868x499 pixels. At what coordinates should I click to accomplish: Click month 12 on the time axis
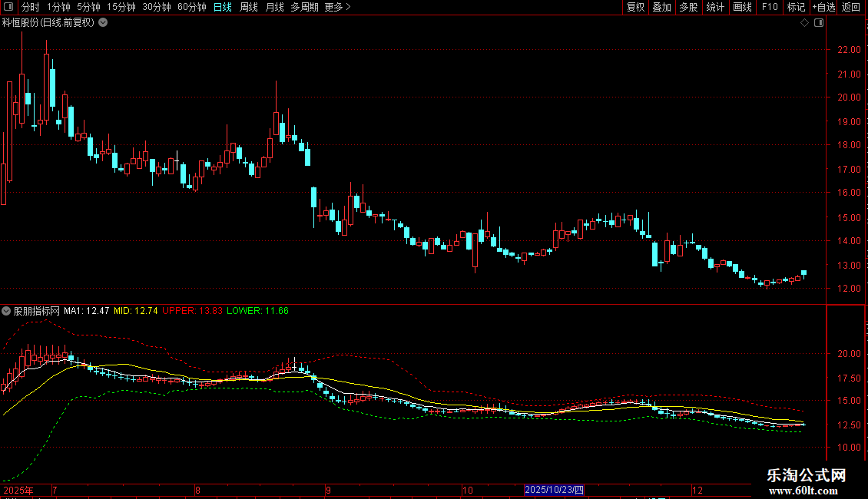(697, 490)
